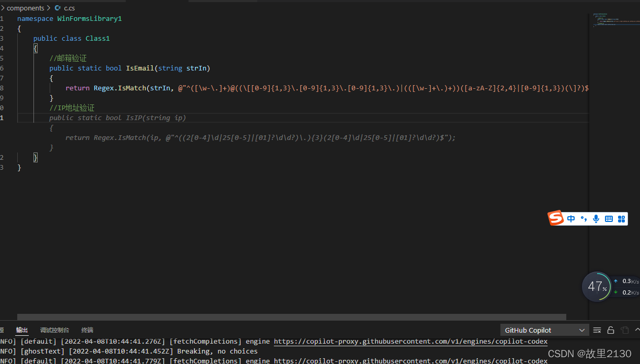Switch to the 调试控制台 tab
Image resolution: width=640 pixels, height=364 pixels.
click(x=54, y=330)
